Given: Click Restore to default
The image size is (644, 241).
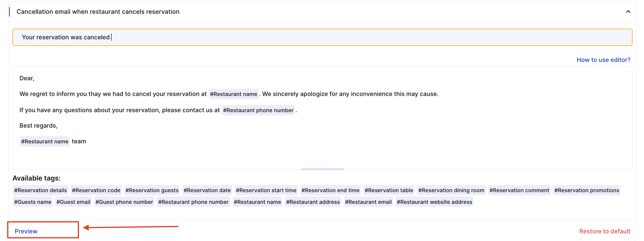Looking at the screenshot, I should coord(605,231).
